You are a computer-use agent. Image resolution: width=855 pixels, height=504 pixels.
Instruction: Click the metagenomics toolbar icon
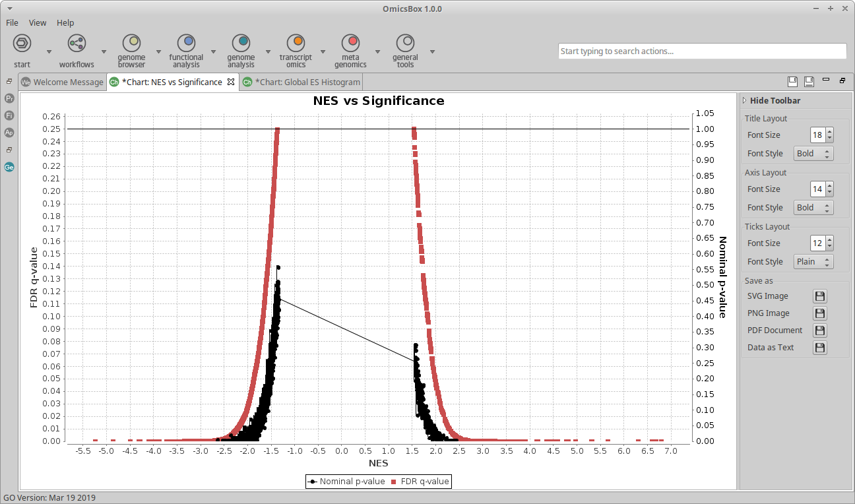(x=350, y=44)
